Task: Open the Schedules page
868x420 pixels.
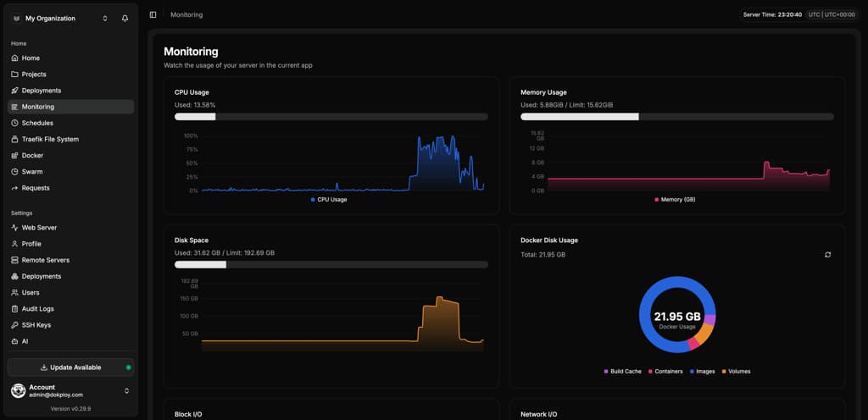Action: pyautogui.click(x=71, y=124)
